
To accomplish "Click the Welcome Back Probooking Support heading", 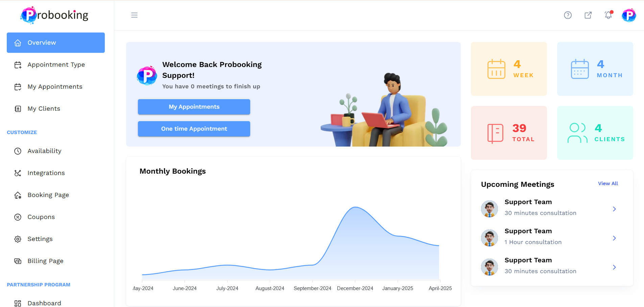I will (x=212, y=70).
